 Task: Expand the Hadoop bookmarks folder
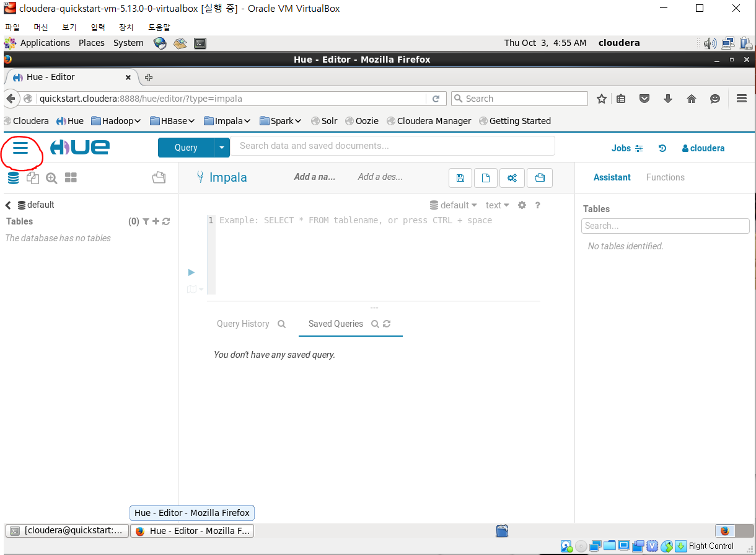point(116,121)
